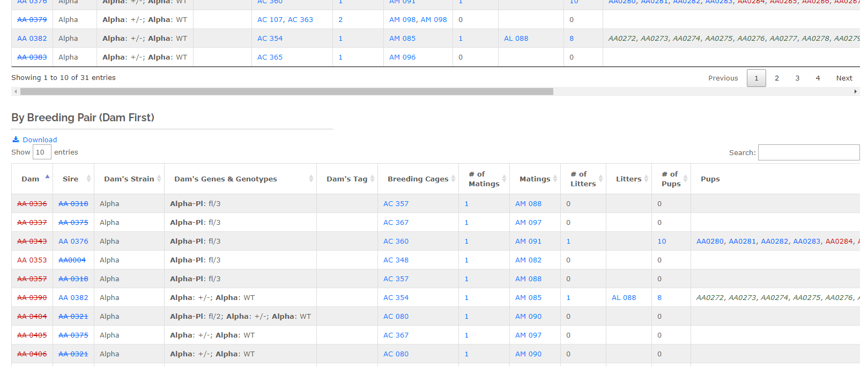Click the horizontal scrollbar thumb under the top table
This screenshot has width=868, height=366.
286,92
